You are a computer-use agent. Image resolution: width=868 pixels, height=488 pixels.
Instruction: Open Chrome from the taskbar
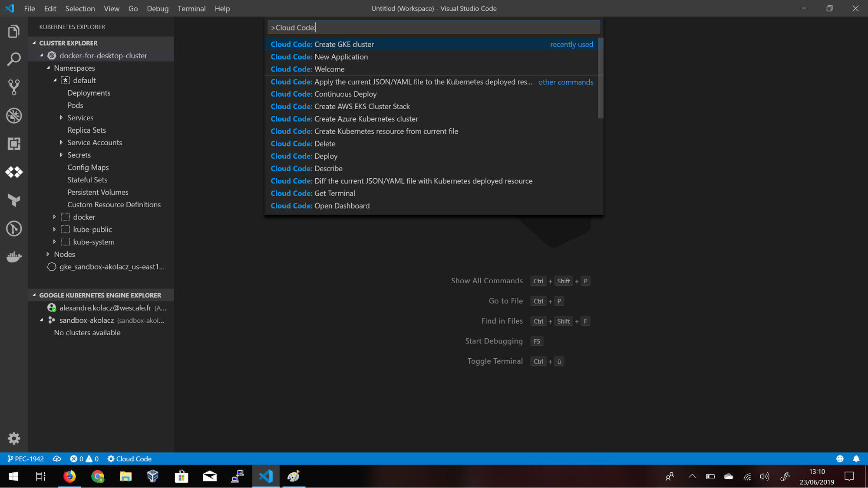(98, 476)
